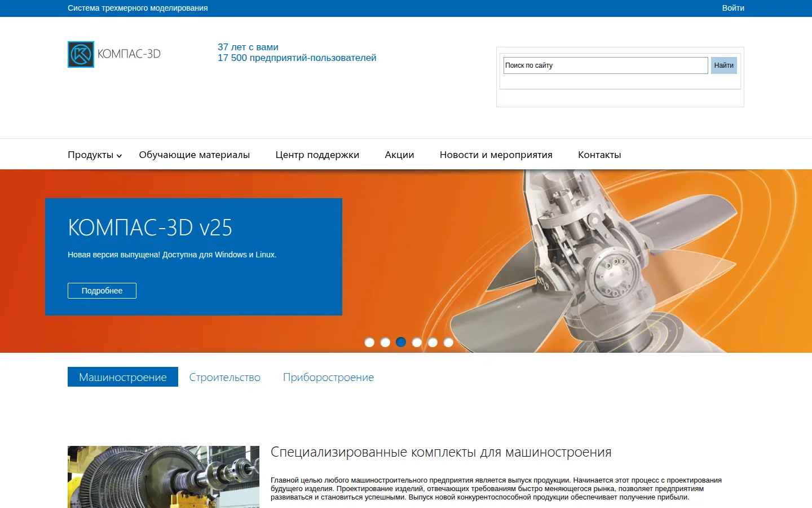This screenshot has height=508, width=812.
Task: Switch to the Строительство tab
Action: click(225, 377)
